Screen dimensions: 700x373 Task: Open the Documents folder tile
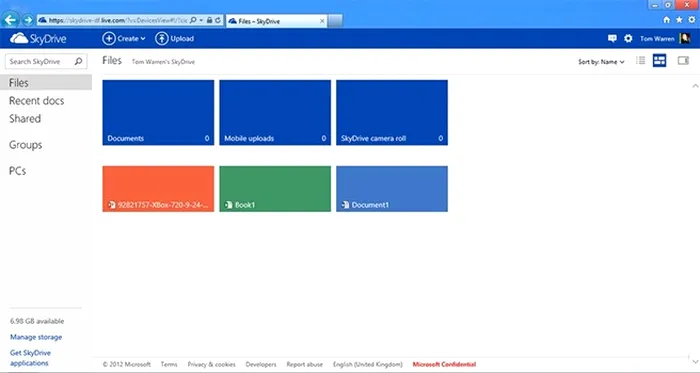158,112
